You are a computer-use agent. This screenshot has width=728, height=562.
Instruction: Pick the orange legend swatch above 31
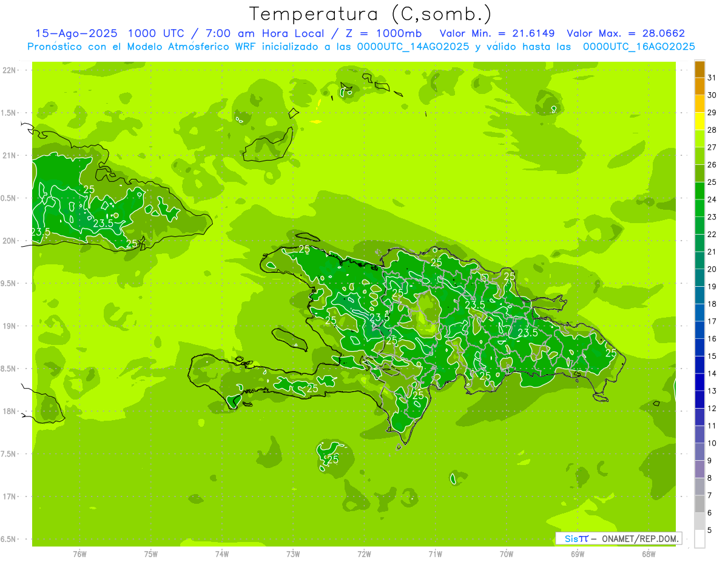(x=699, y=69)
